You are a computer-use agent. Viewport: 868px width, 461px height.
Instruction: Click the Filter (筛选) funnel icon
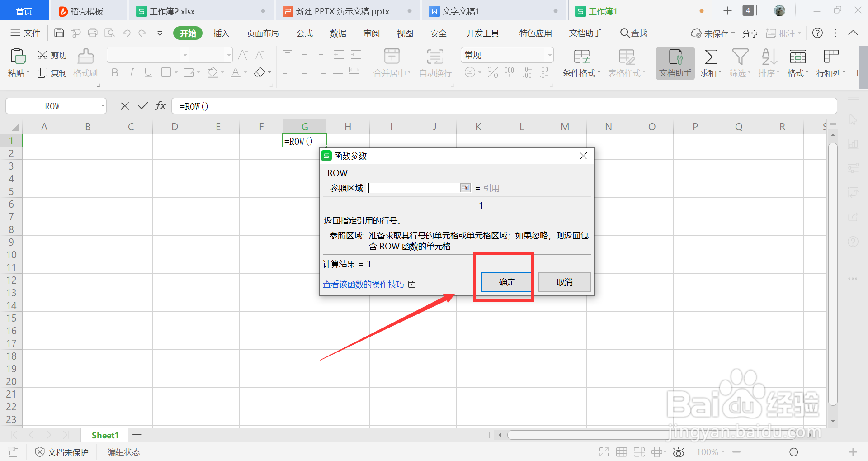[x=740, y=57]
